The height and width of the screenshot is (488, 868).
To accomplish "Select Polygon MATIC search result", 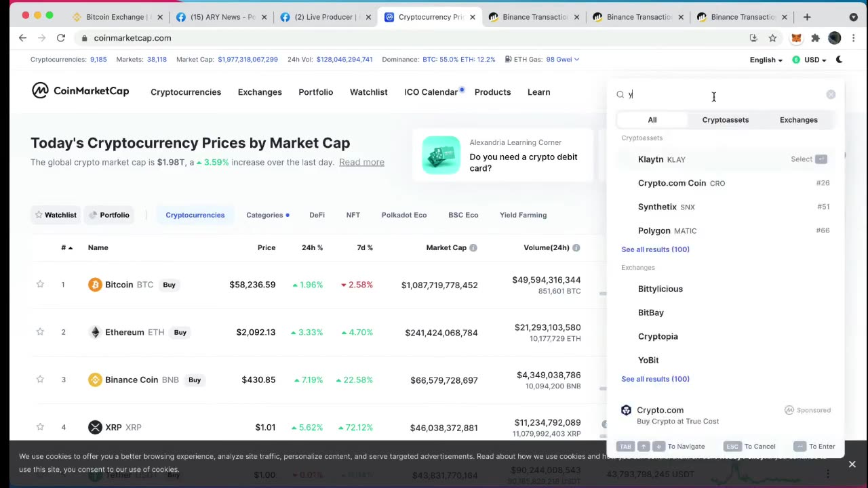I will (726, 230).
